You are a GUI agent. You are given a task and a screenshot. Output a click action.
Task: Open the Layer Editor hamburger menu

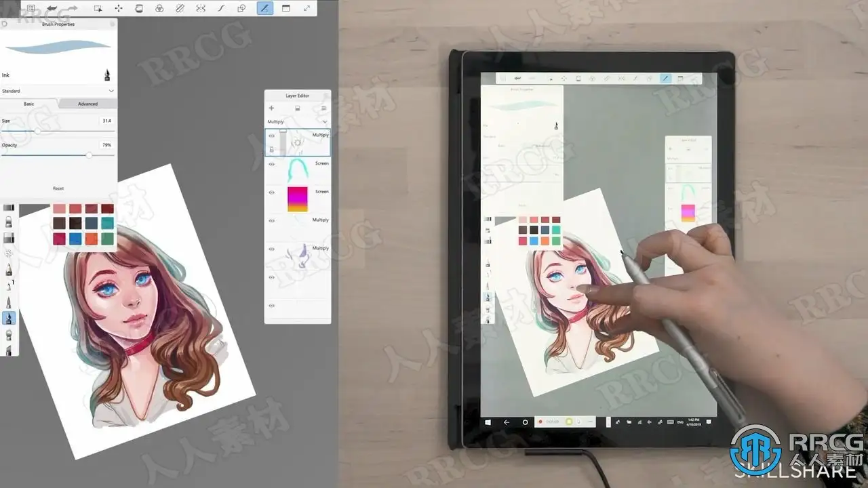(x=323, y=108)
